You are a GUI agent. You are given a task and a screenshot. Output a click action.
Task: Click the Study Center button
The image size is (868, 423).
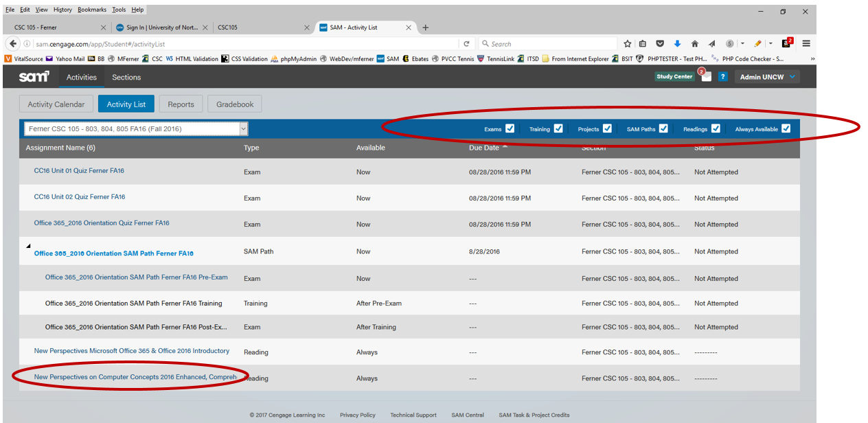point(674,77)
